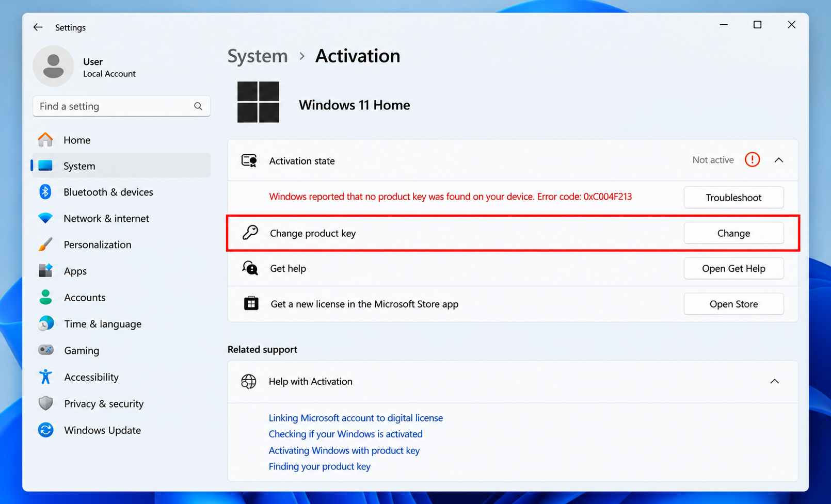This screenshot has height=504, width=831.
Task: Open Personalization settings
Action: 121,245
